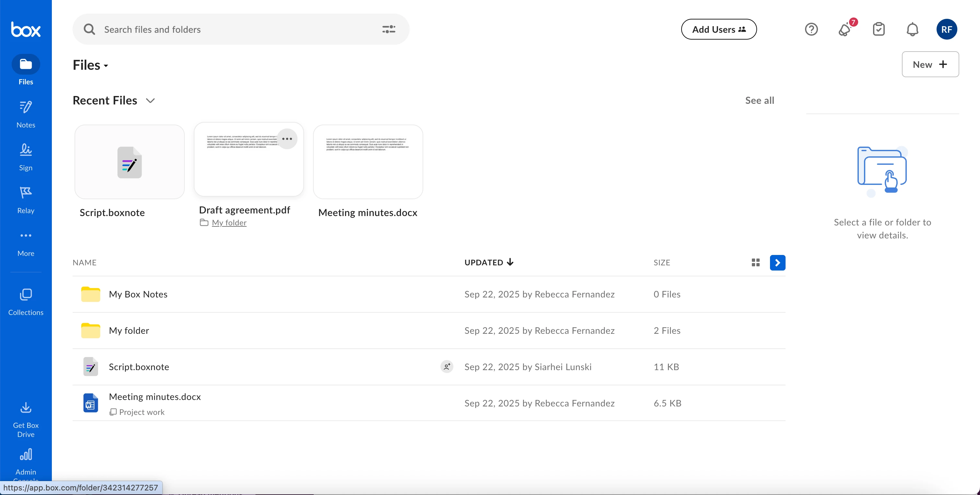This screenshot has width=980, height=495.
Task: Open the Draft agreement.pdf ellipsis menu
Action: click(x=287, y=139)
